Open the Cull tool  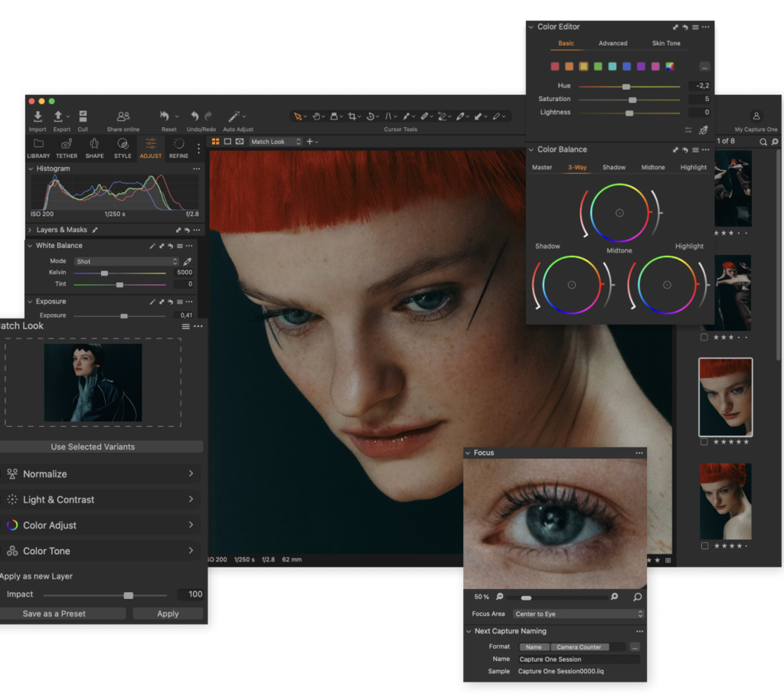[x=83, y=116]
